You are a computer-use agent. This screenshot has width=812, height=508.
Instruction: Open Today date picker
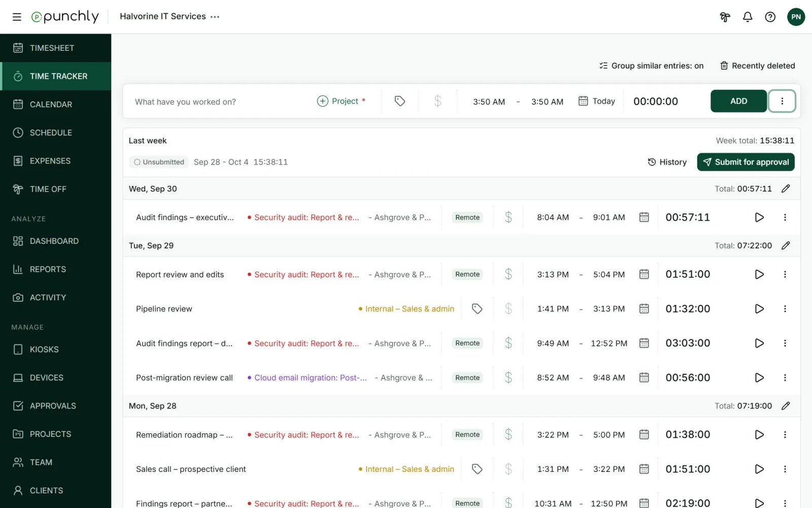[597, 101]
